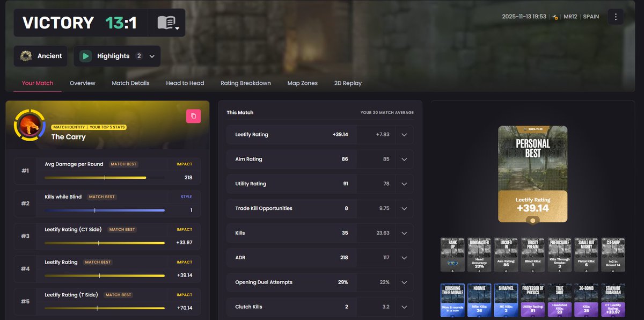This screenshot has width=644, height=320.
Task: Expand Opening Duel Attempts row chevron
Action: coord(404,282)
